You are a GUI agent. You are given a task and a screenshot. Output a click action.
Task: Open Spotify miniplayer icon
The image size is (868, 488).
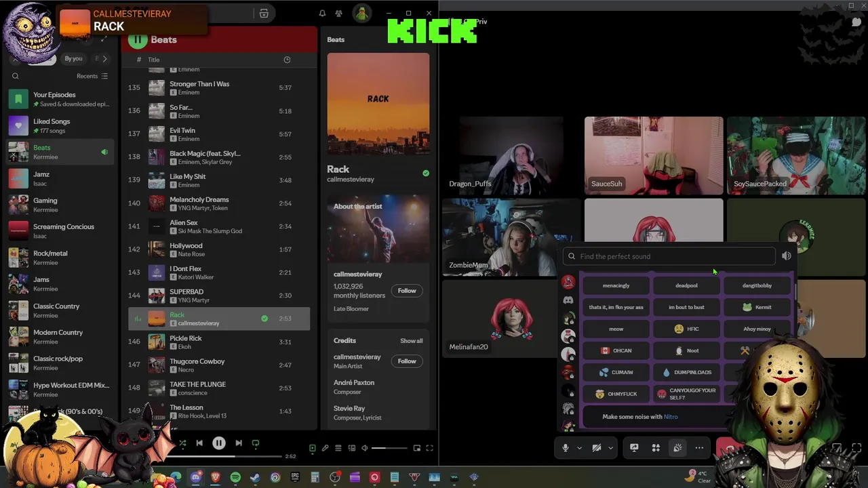click(417, 448)
